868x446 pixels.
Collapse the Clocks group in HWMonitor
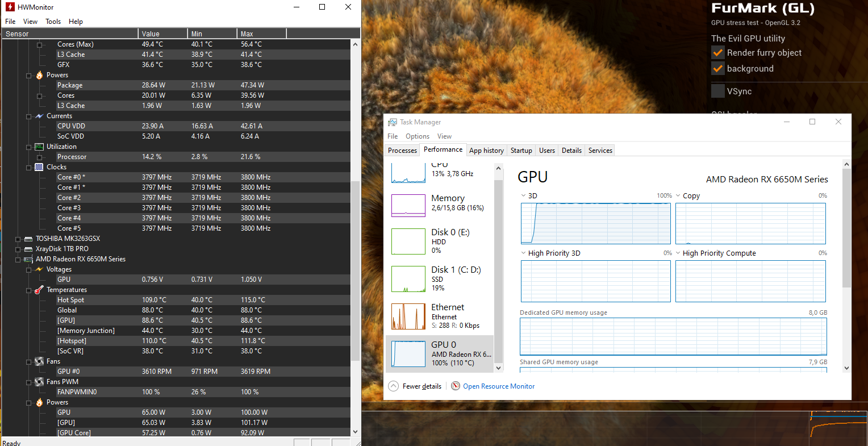pos(28,168)
